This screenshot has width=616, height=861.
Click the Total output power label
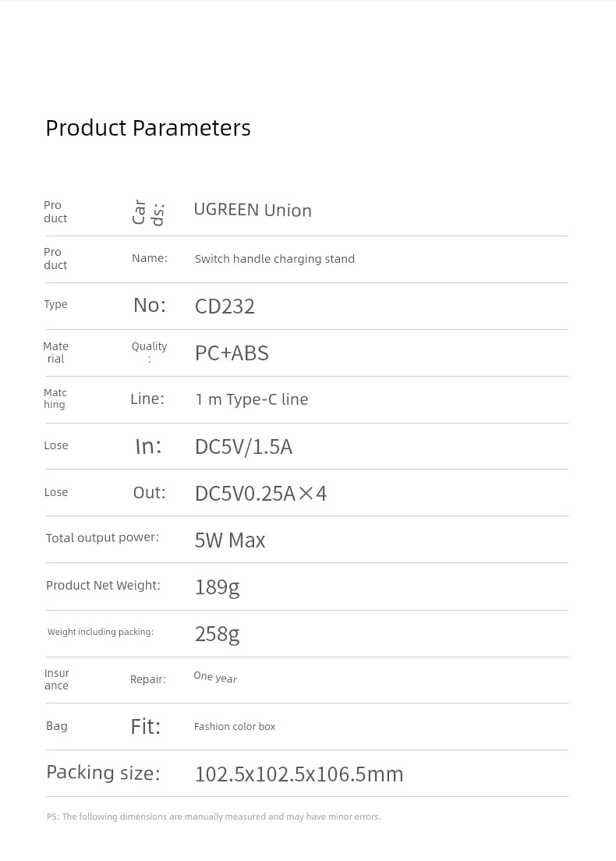[102, 537]
